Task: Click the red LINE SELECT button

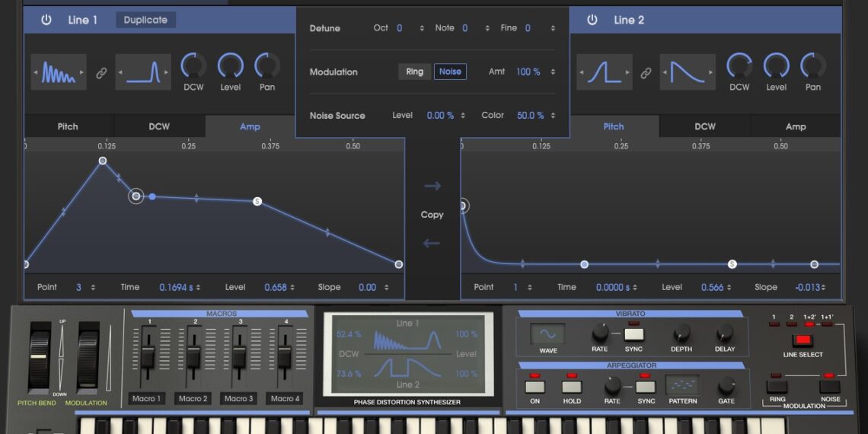Action: tap(803, 340)
